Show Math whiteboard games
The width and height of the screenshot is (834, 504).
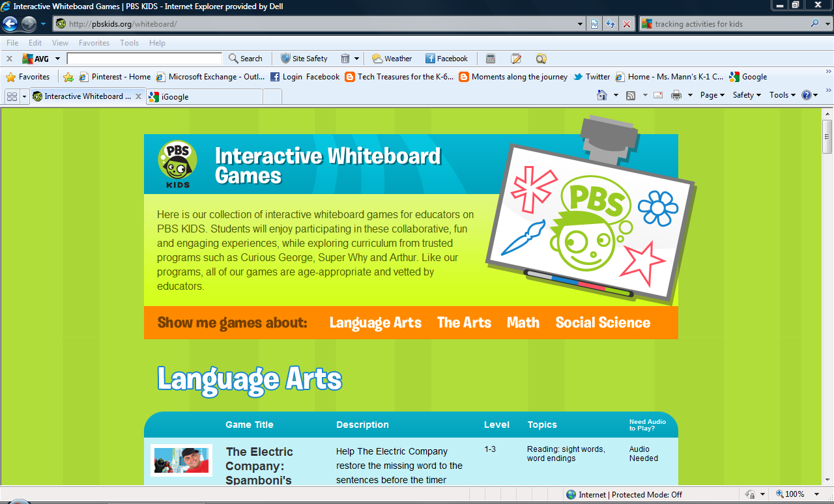point(523,322)
